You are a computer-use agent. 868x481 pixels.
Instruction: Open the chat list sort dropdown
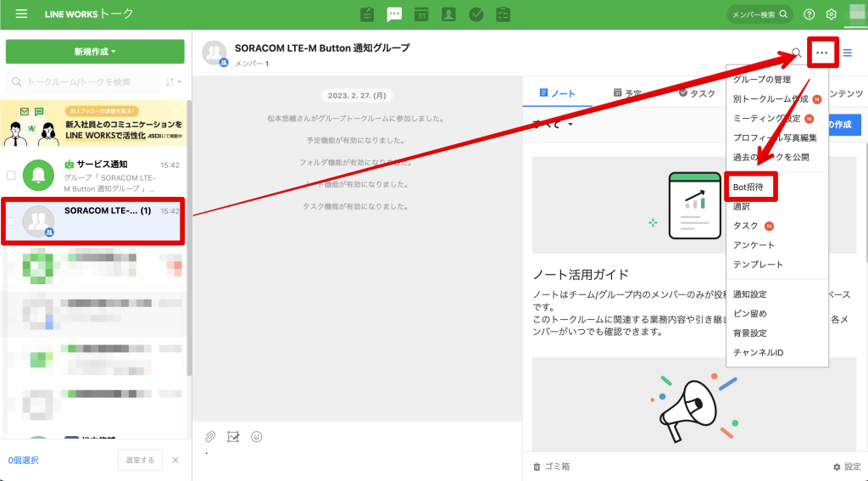(x=173, y=81)
